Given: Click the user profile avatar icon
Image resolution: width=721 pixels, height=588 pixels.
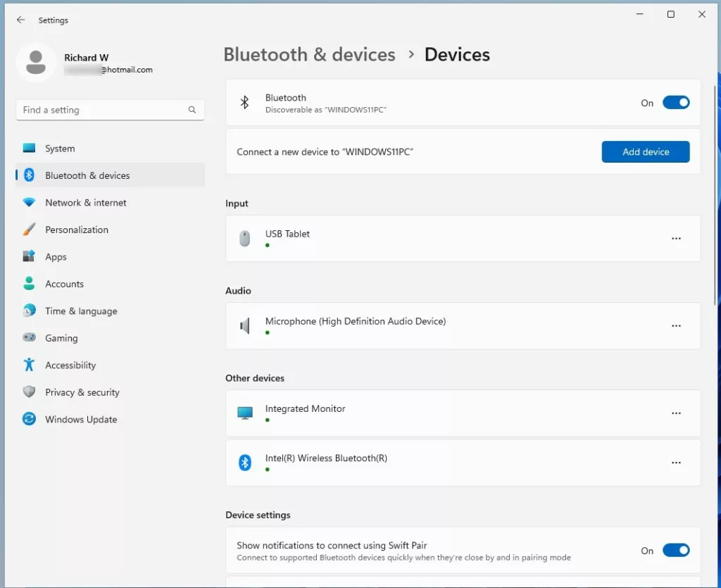Looking at the screenshot, I should [36, 62].
